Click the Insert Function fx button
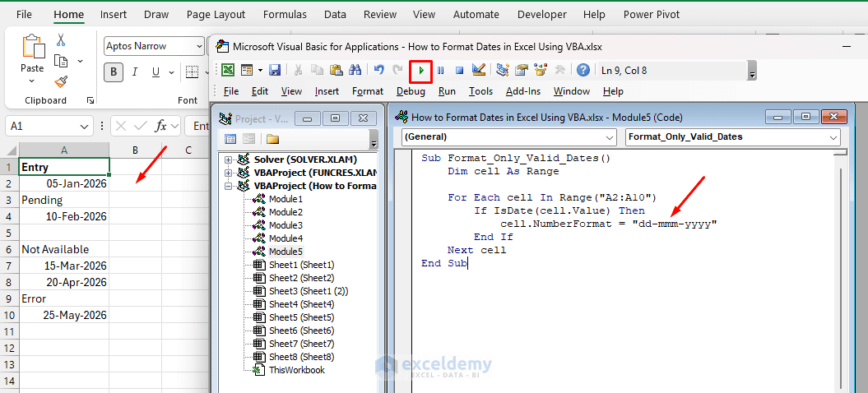Image resolution: width=868 pixels, height=393 pixels. click(160, 126)
